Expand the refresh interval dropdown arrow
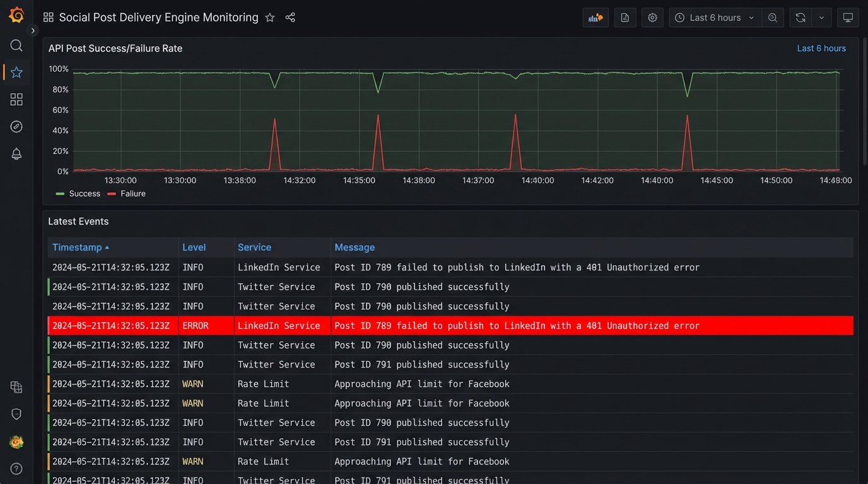Viewport: 868px width, 484px height. click(821, 18)
